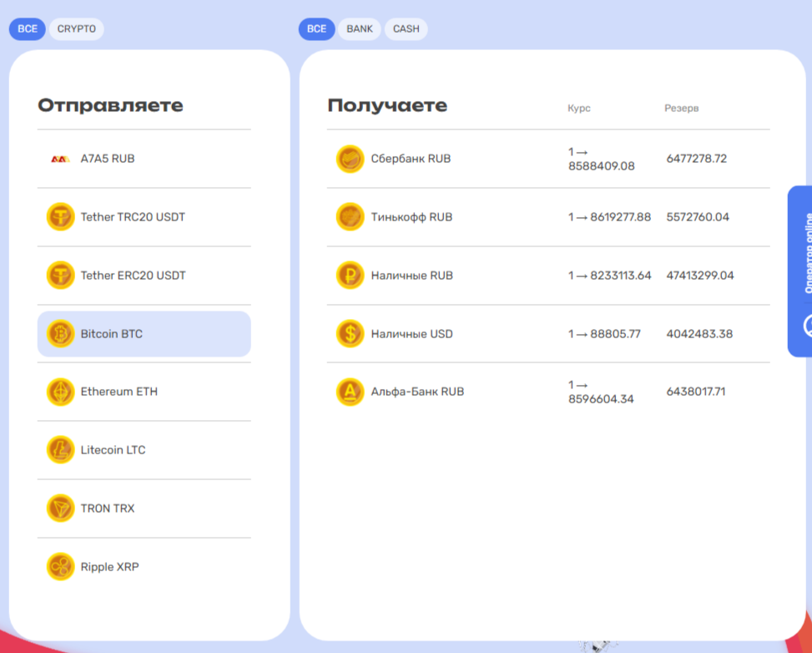
Task: Click the reserve value 6438017.71
Action: point(695,392)
